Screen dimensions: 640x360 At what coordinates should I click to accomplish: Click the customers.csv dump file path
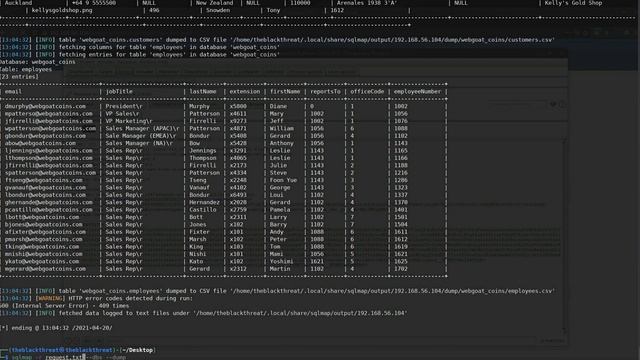click(393, 40)
